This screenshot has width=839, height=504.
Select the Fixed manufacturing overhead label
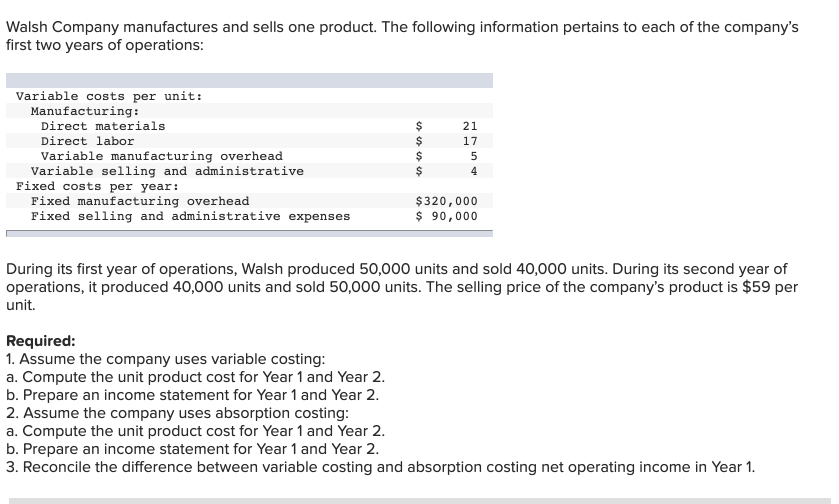coord(140,201)
